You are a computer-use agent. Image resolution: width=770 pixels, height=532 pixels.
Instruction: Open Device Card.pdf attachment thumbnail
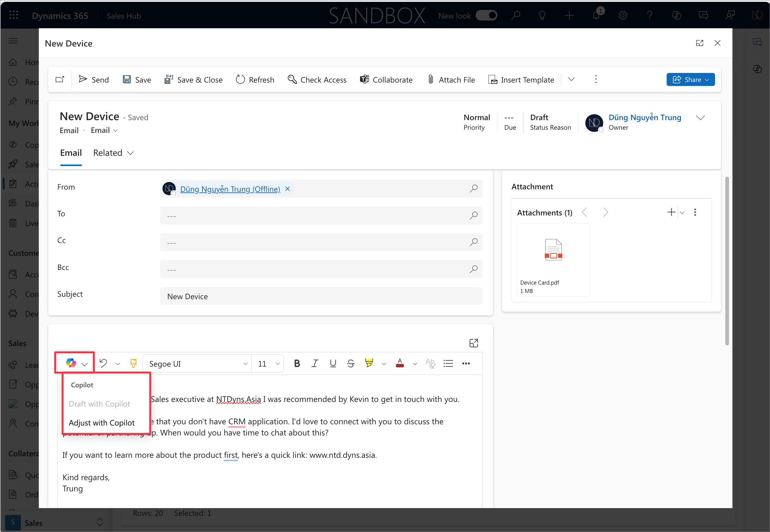(553, 250)
